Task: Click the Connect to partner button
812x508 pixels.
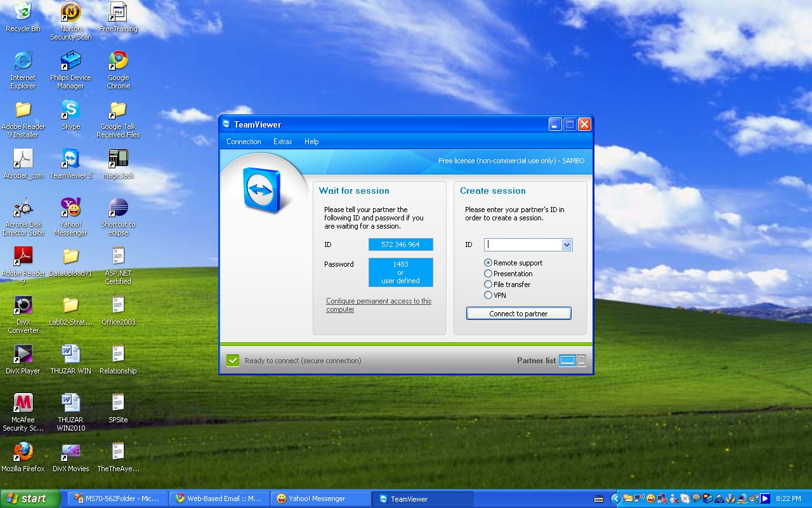Action: click(x=519, y=314)
